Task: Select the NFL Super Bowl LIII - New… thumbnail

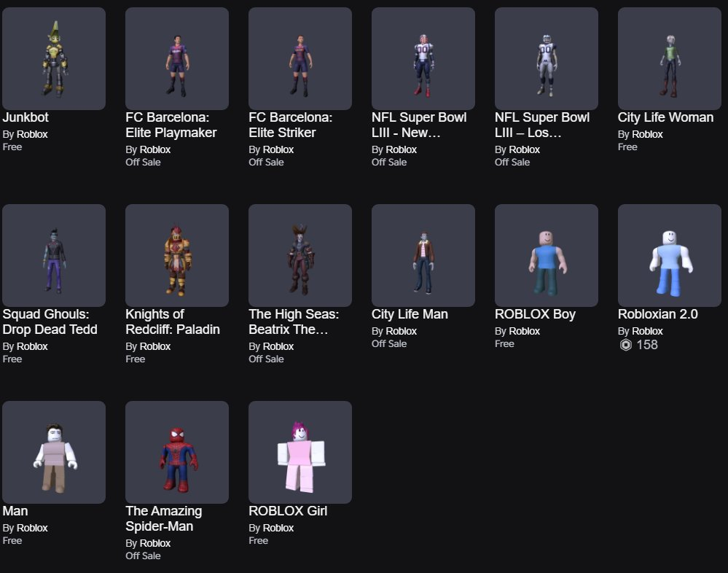Action: [x=423, y=58]
